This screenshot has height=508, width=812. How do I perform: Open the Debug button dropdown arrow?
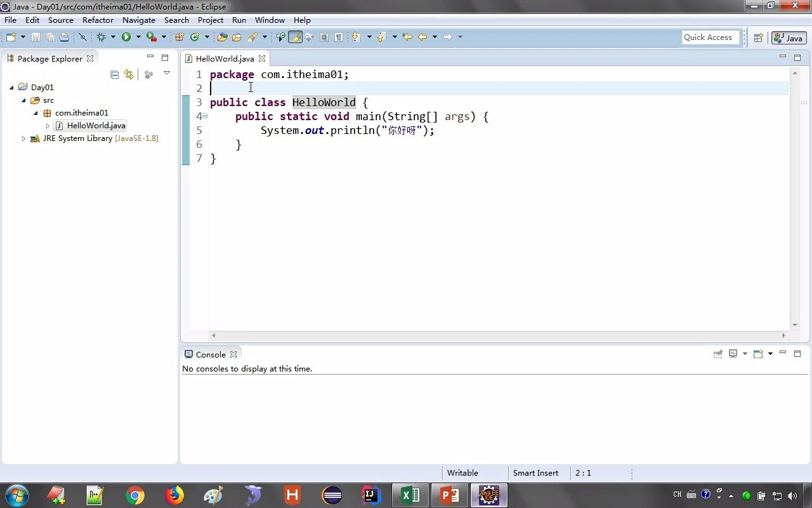click(113, 37)
